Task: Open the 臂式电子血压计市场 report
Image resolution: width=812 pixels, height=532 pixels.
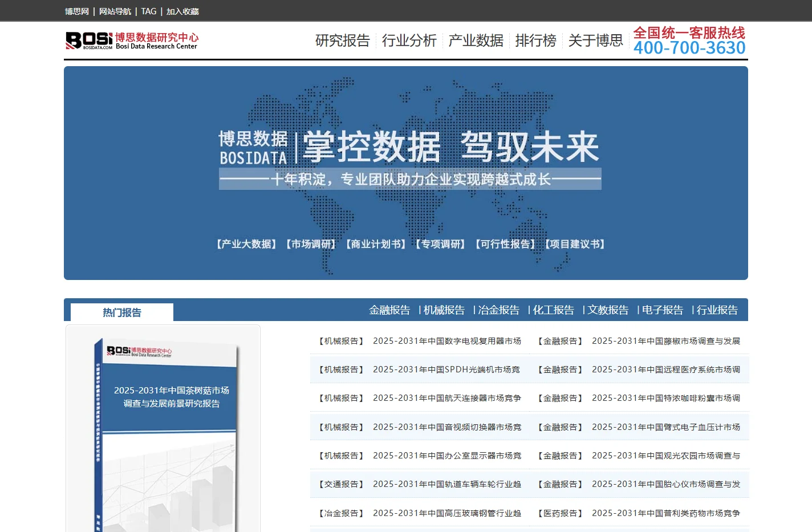Action: 666,427
